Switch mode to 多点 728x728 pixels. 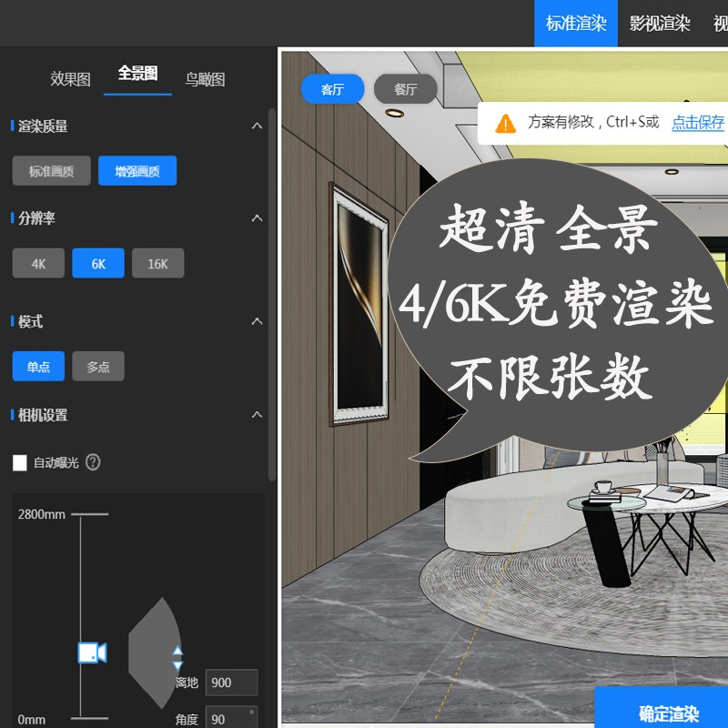(x=98, y=366)
